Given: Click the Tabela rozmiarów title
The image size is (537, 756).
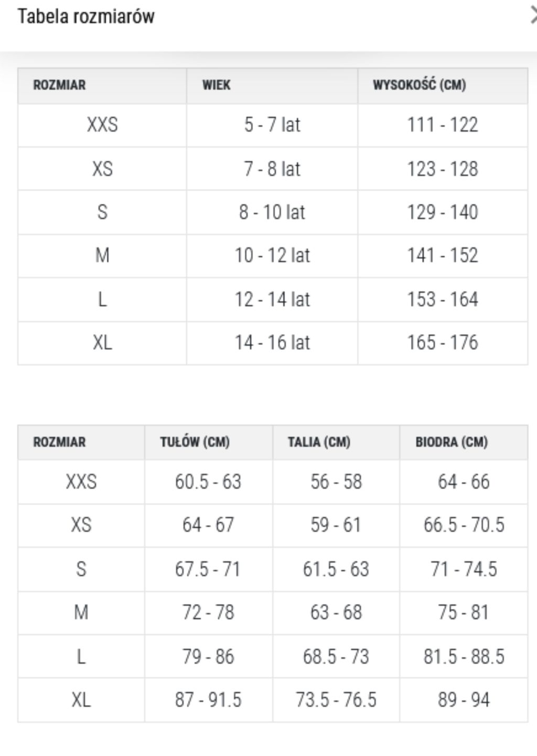Looking at the screenshot, I should coord(86,16).
